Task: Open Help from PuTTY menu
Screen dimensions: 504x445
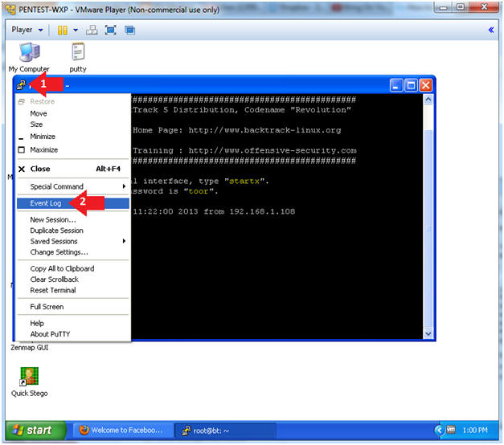Action: pos(73,323)
